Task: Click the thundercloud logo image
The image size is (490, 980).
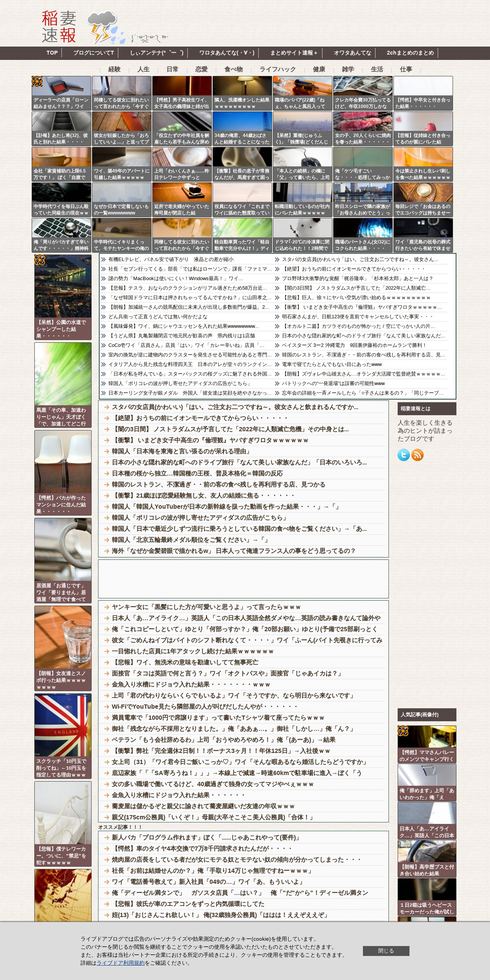Action: [x=106, y=27]
